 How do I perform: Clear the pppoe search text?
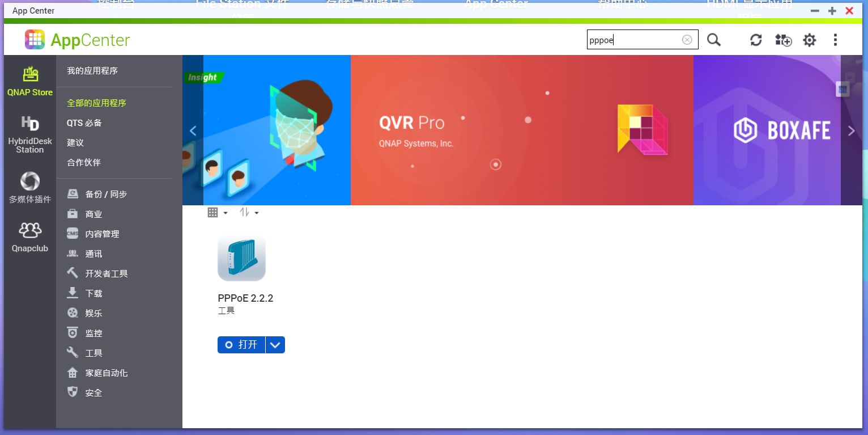pyautogui.click(x=687, y=40)
